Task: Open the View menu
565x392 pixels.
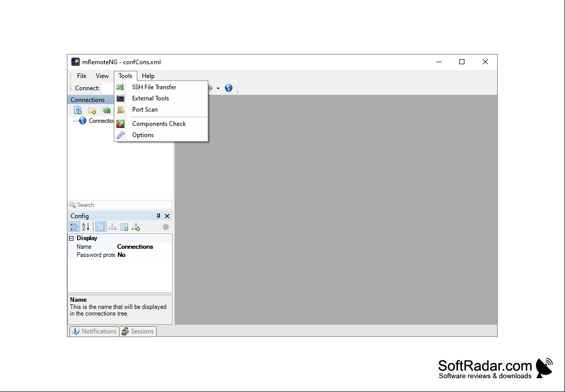Action: [103, 76]
